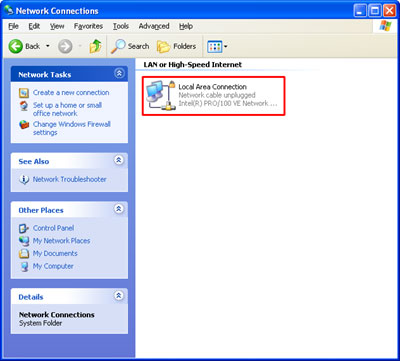Open the Tools menu
Viewport: 400px width, 361px height.
(x=121, y=26)
